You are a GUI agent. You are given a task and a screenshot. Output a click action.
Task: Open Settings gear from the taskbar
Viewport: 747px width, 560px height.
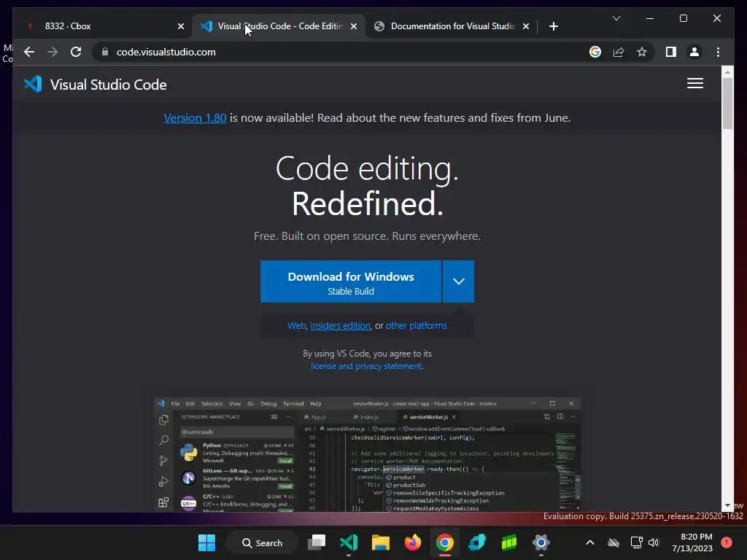tap(541, 542)
